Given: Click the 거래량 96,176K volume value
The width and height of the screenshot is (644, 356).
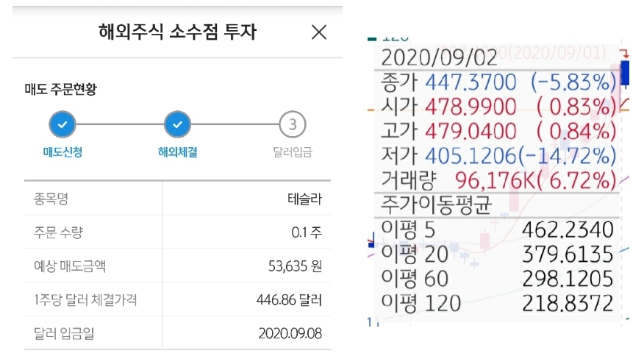Looking at the screenshot, I should pyautogui.click(x=495, y=180).
